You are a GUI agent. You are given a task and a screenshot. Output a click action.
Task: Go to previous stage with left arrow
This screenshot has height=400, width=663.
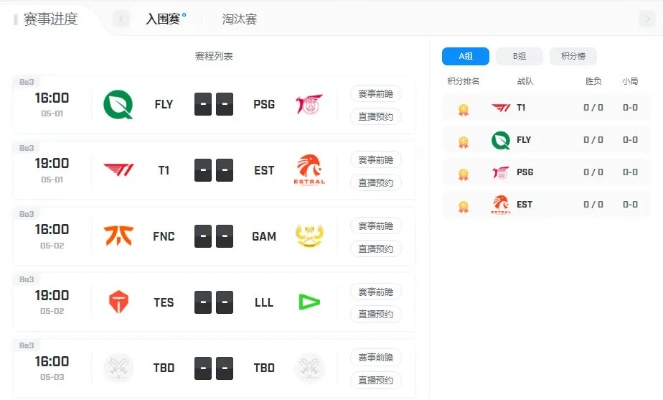click(x=121, y=19)
